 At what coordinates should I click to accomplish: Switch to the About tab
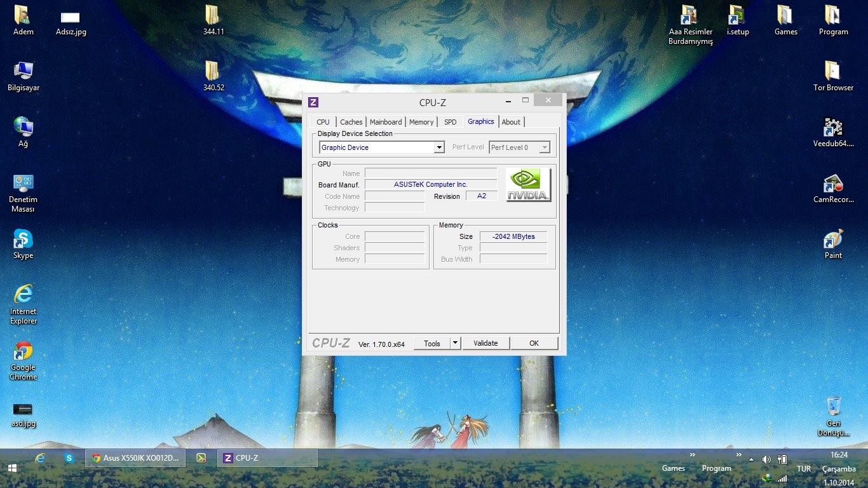(x=511, y=122)
